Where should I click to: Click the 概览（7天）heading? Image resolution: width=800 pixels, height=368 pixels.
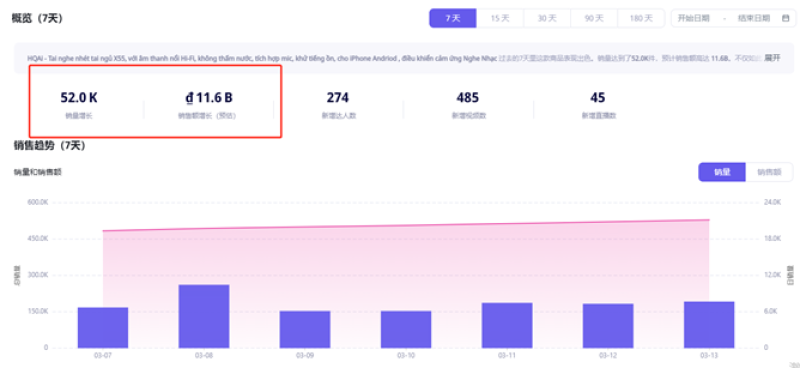click(37, 18)
